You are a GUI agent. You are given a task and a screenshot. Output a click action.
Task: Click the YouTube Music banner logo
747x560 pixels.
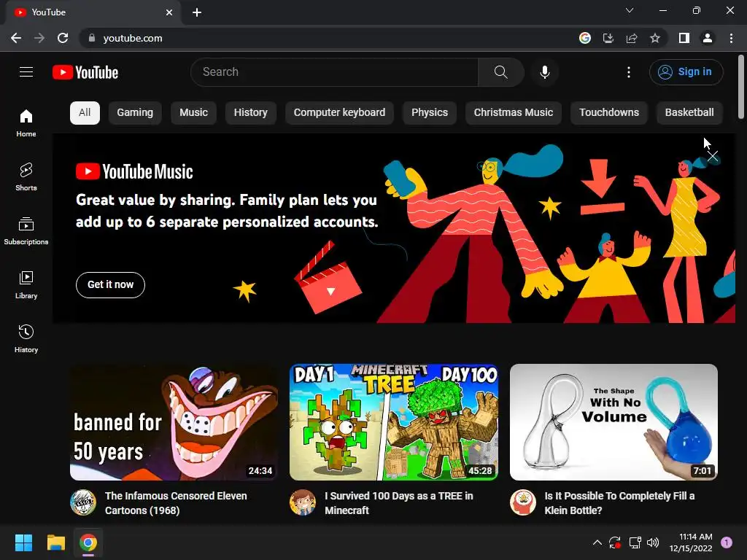[x=134, y=171]
